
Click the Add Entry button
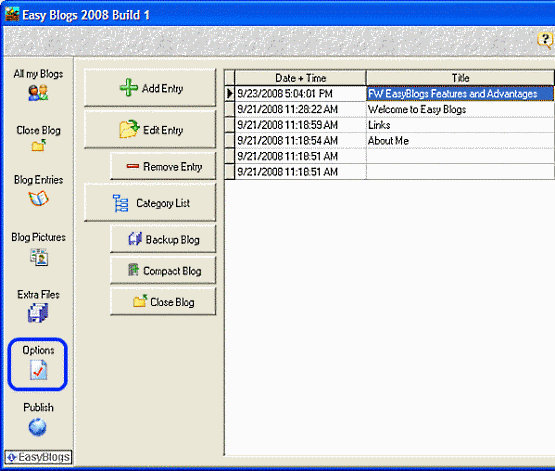(x=150, y=88)
